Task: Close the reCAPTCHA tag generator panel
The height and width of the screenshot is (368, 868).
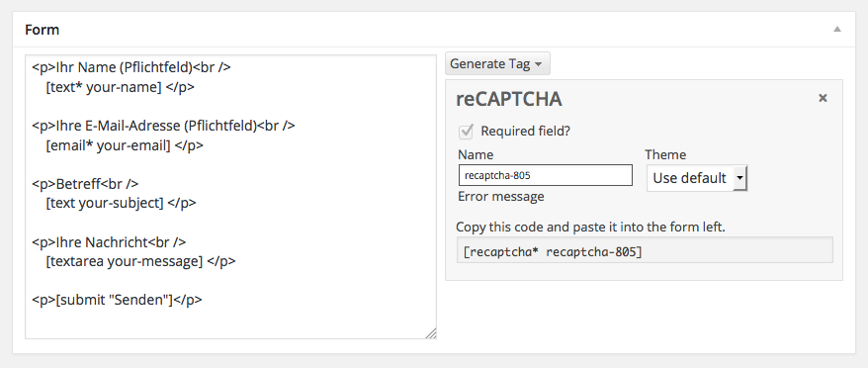Action: click(x=823, y=98)
